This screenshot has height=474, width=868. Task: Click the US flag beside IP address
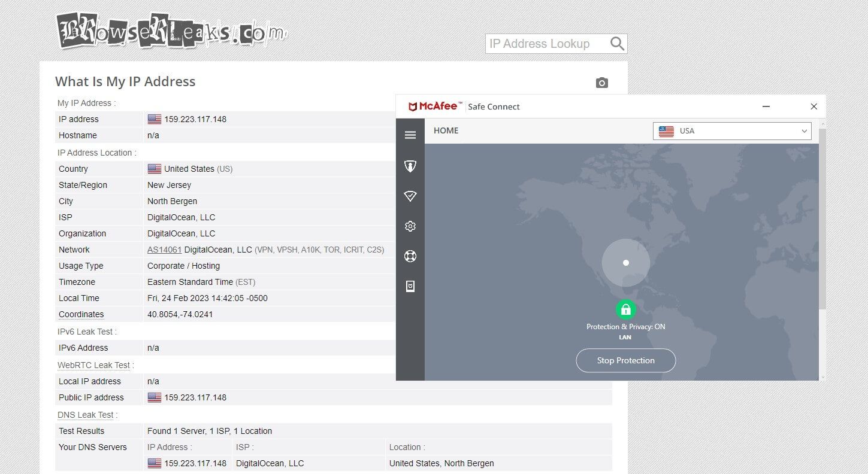tap(155, 119)
